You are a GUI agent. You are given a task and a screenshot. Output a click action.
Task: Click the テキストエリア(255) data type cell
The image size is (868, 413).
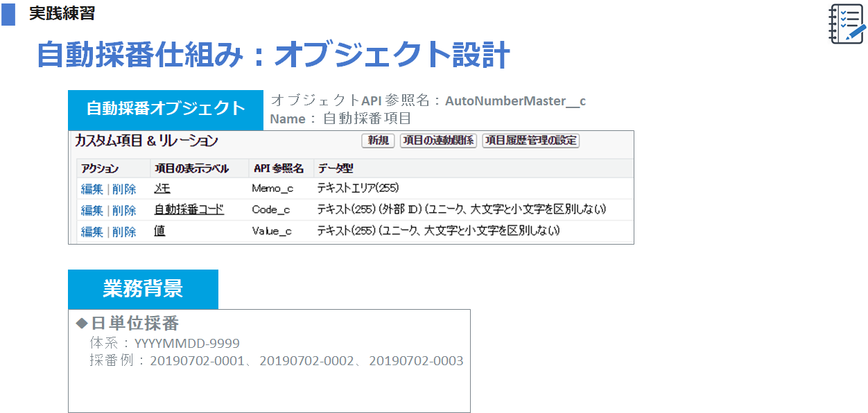(358, 188)
